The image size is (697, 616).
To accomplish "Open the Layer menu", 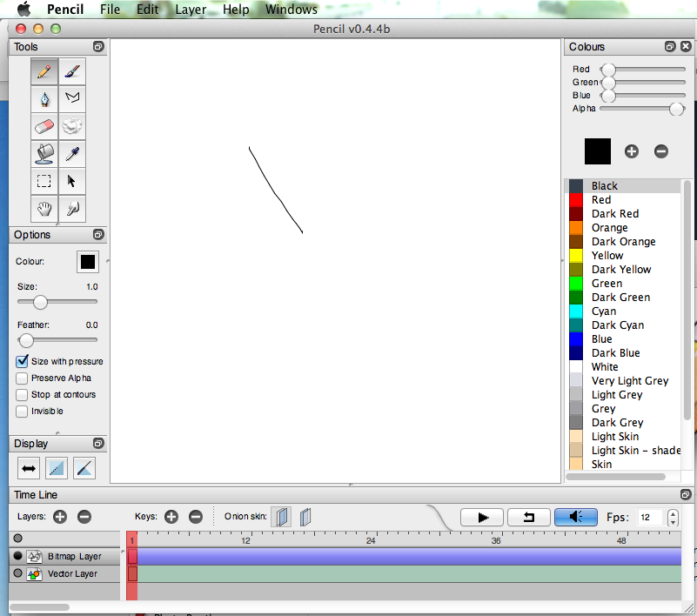I will (190, 10).
